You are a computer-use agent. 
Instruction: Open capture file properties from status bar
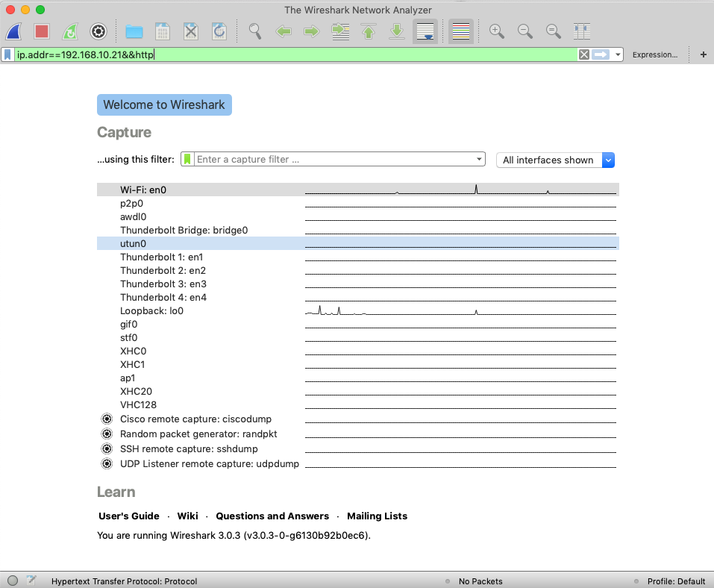[x=31, y=581]
